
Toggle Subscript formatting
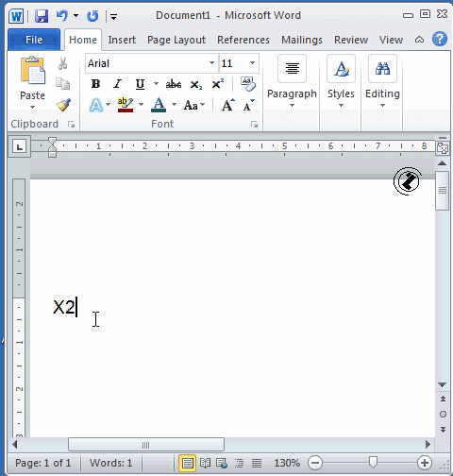[196, 84]
